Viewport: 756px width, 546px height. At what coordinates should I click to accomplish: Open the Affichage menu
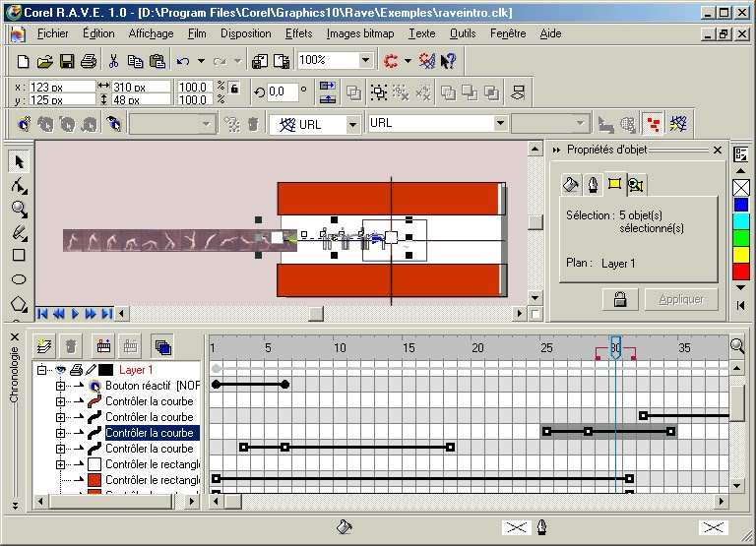click(x=151, y=33)
